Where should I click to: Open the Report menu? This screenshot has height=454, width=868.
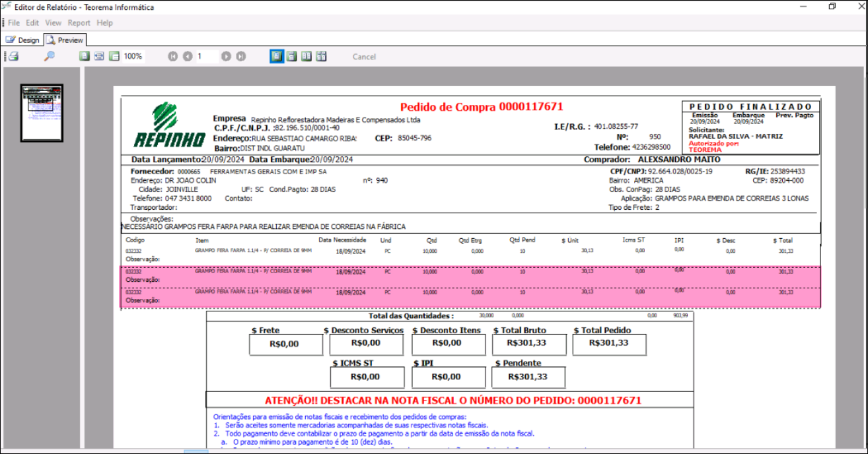[79, 23]
